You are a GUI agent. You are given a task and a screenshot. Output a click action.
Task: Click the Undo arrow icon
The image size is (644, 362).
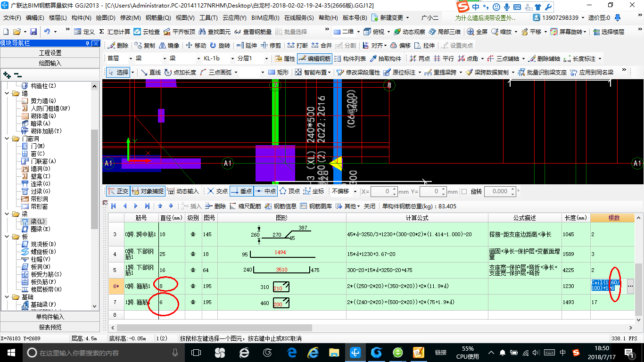coord(47,32)
